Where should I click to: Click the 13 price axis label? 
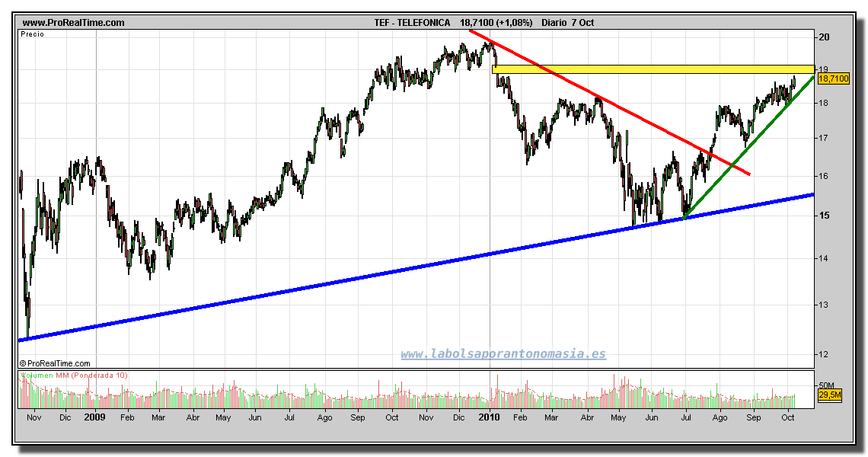coord(824,305)
